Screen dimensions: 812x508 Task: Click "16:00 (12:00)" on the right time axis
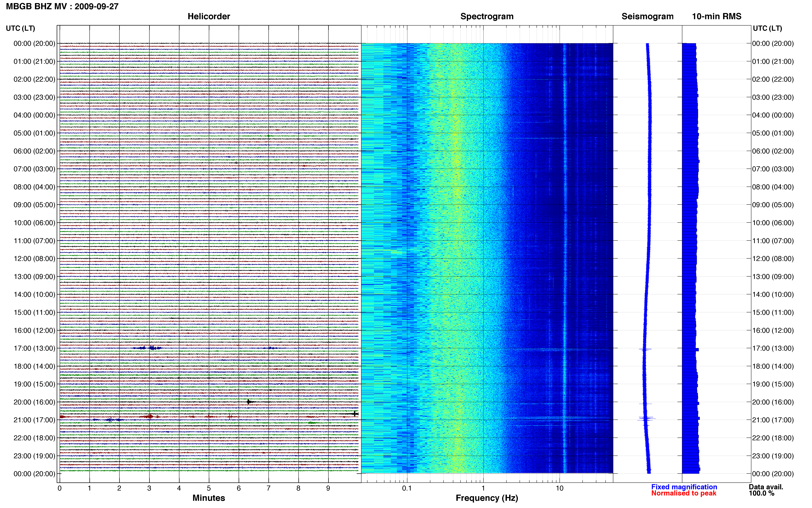pyautogui.click(x=773, y=330)
